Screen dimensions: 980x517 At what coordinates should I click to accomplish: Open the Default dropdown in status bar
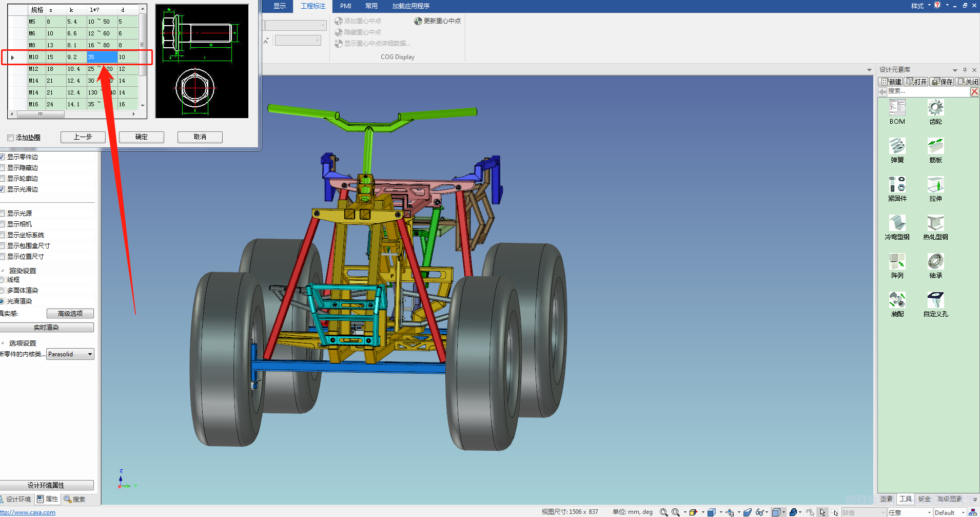[x=949, y=512]
